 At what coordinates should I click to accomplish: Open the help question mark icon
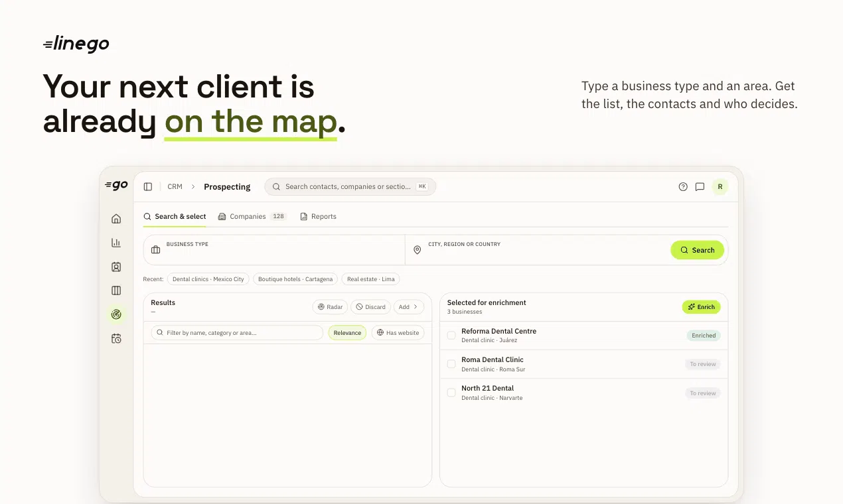point(683,187)
